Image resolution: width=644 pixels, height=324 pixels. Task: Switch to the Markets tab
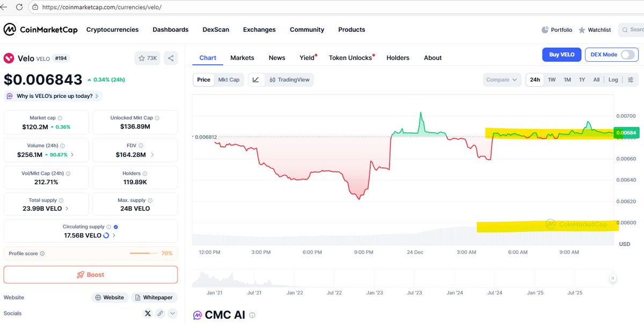[x=242, y=57]
